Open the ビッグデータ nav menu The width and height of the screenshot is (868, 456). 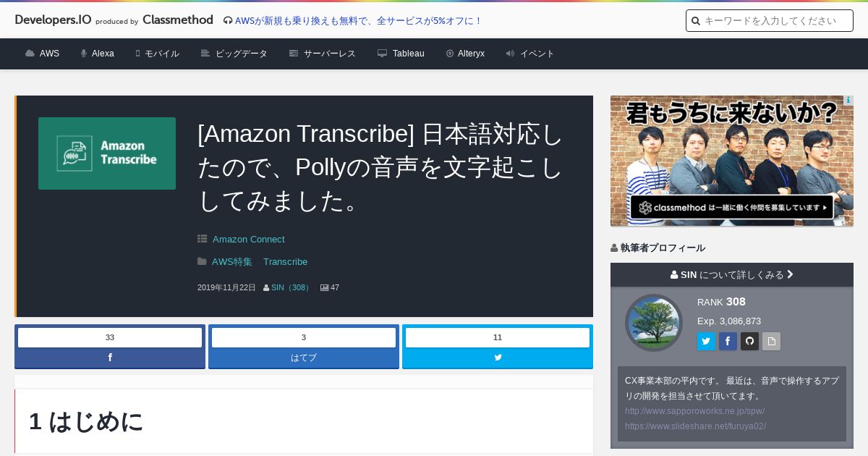234,54
